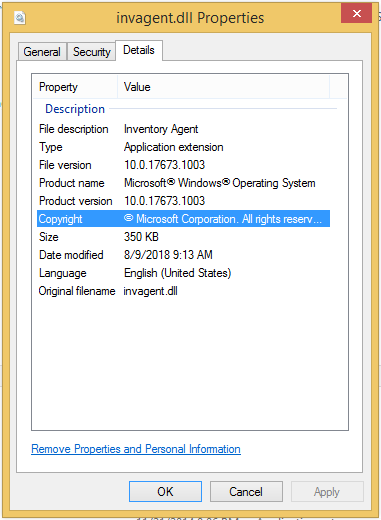The height and width of the screenshot is (520, 381).
Task: Open Remove Properties and Personal Information link
Action: click(x=136, y=449)
